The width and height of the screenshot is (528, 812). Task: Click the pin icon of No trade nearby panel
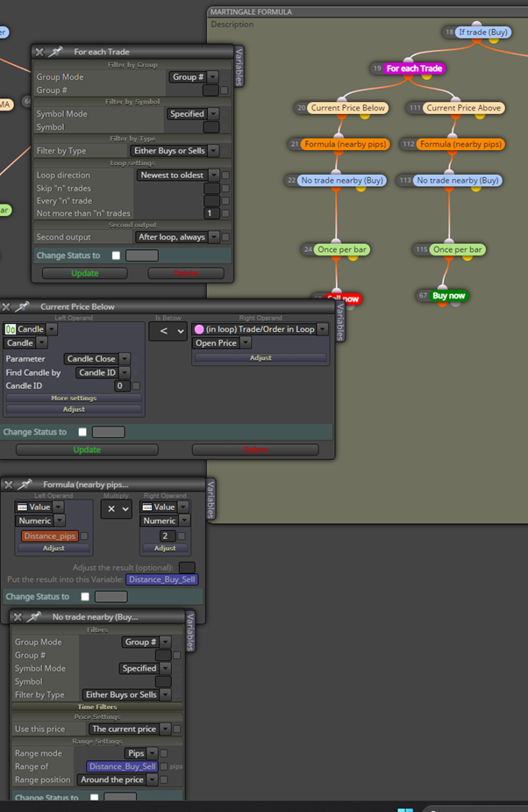click(33, 617)
